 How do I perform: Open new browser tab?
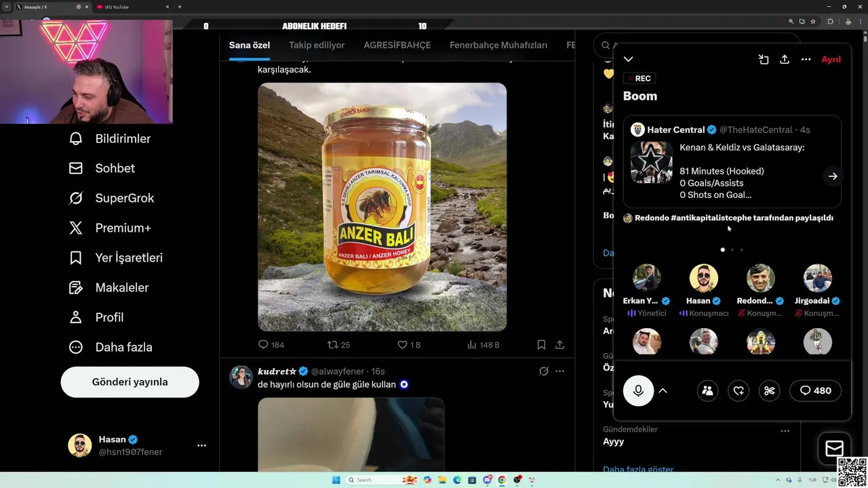pos(180,7)
